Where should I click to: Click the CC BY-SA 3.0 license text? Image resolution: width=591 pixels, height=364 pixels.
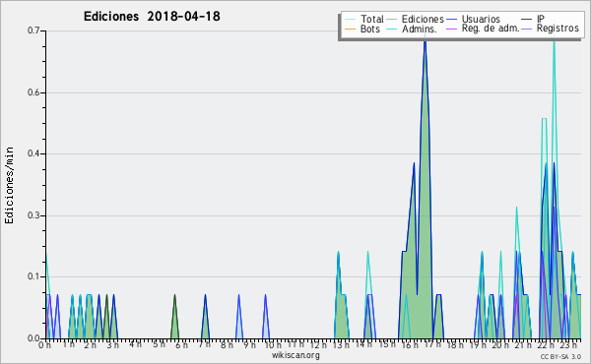click(x=560, y=357)
